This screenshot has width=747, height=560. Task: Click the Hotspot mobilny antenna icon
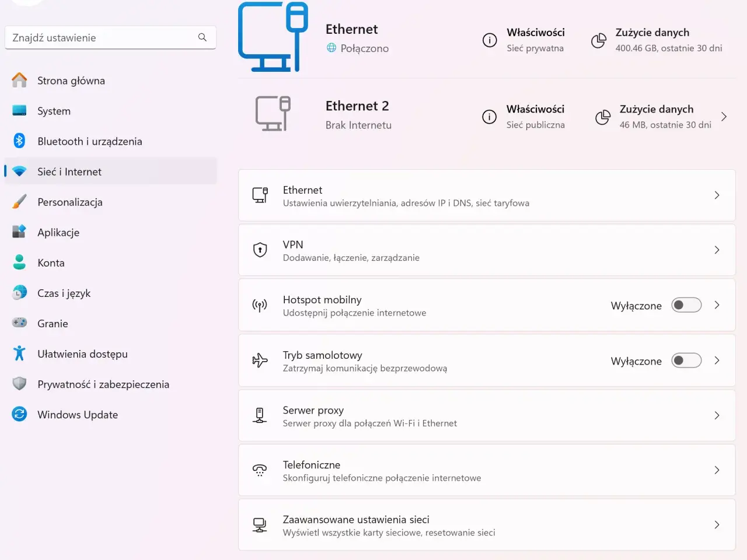coord(260,305)
